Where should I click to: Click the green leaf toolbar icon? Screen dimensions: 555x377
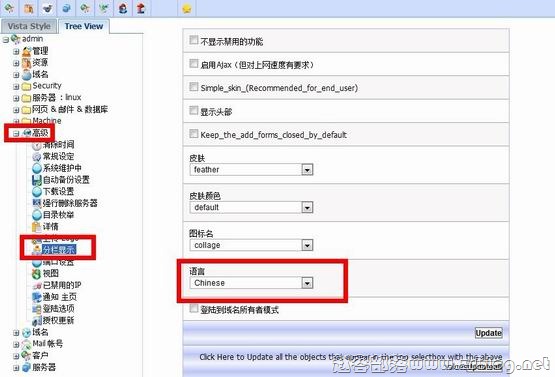click(x=104, y=8)
